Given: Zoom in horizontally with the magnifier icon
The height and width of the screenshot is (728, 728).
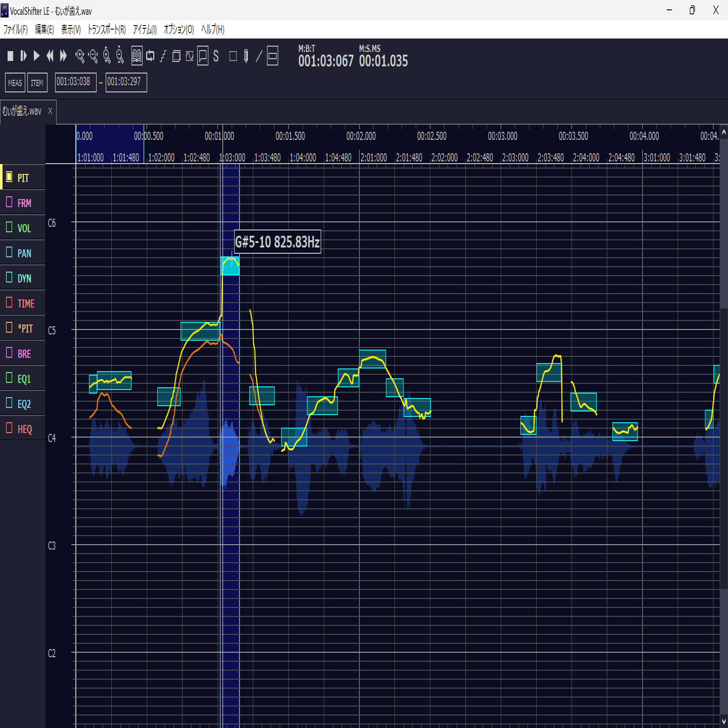Looking at the screenshot, I should [x=80, y=56].
